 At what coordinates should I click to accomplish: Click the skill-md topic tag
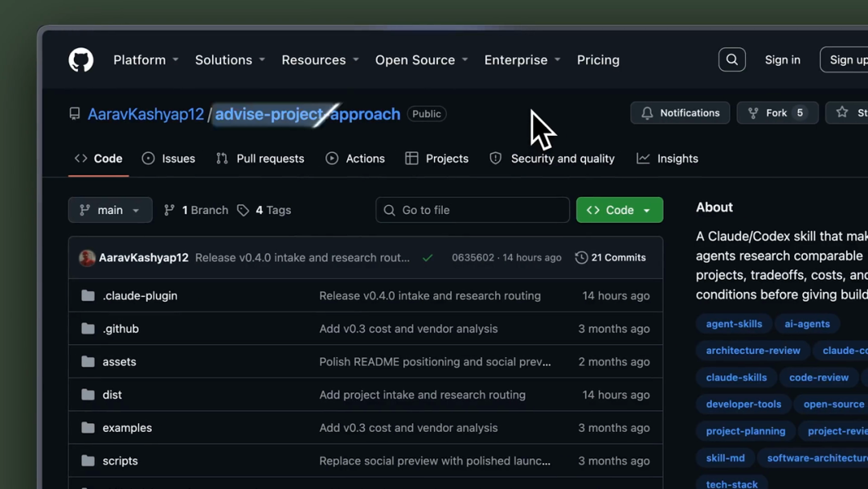coord(725,458)
